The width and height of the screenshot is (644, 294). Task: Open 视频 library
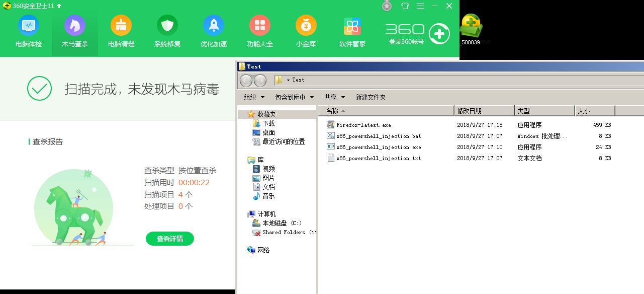coord(268,169)
